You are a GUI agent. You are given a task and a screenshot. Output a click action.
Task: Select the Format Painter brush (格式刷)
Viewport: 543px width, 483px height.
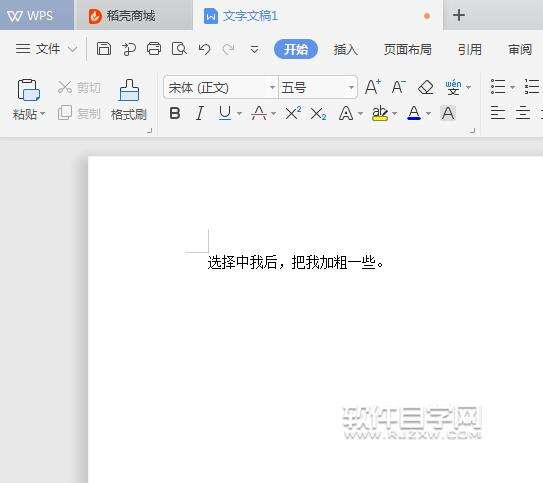tap(129, 100)
